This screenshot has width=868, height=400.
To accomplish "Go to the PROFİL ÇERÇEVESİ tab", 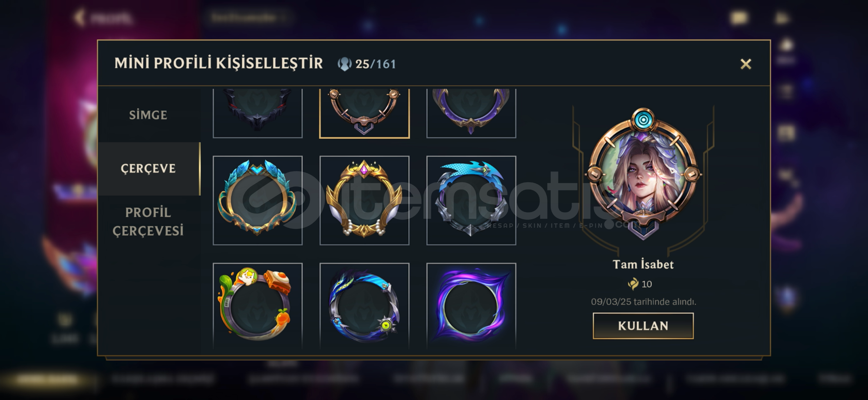I will (148, 221).
